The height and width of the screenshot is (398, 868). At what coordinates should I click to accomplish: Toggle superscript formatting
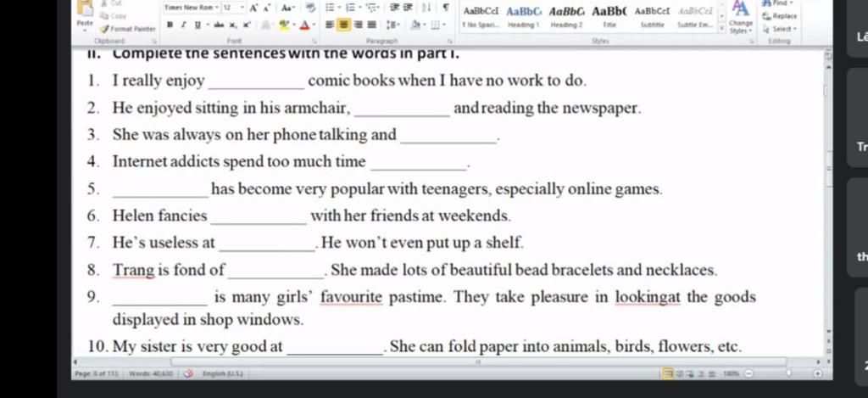click(247, 25)
